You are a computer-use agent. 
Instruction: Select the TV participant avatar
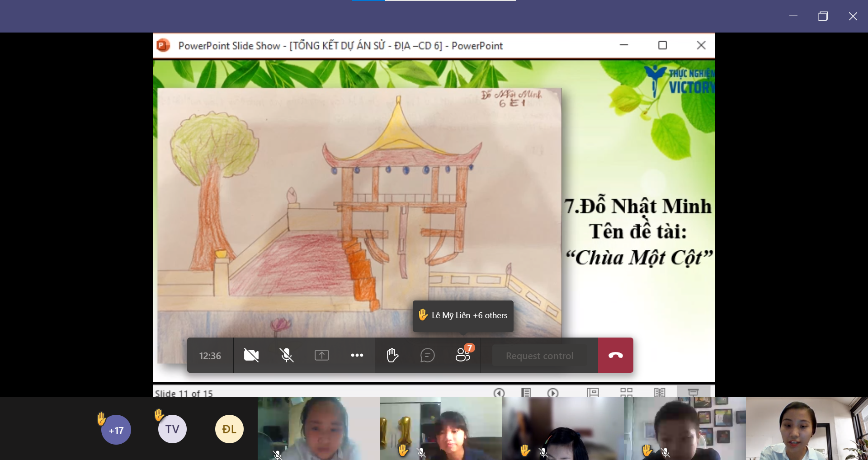(x=172, y=429)
